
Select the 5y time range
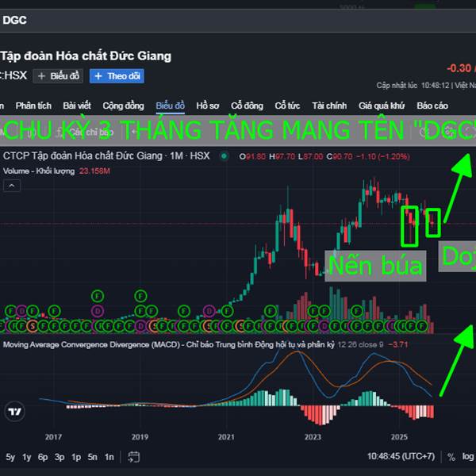coord(10,457)
